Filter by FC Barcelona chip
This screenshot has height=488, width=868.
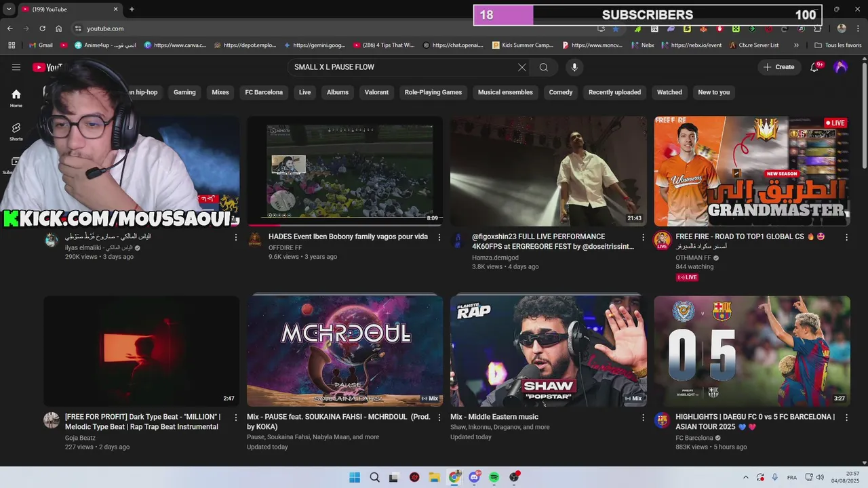264,92
